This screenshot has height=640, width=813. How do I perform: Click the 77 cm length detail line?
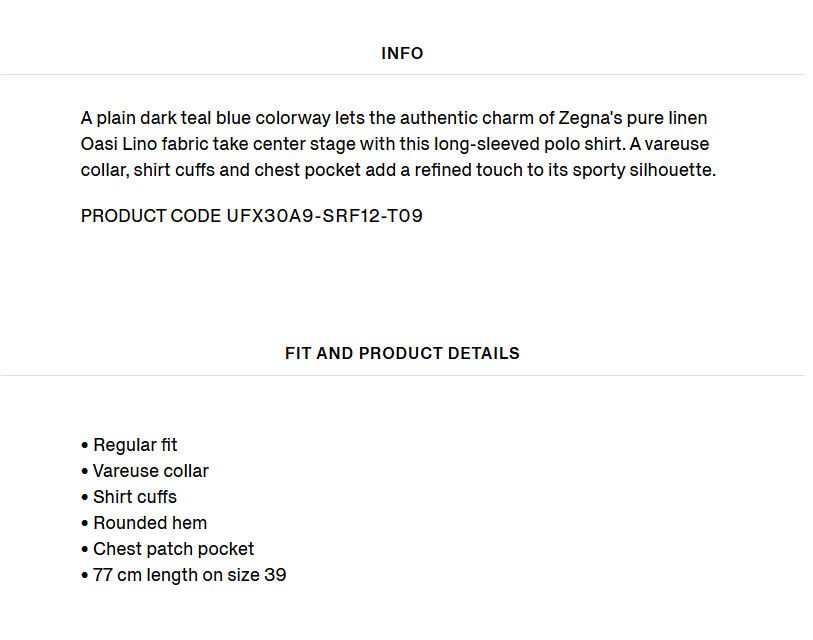(x=184, y=575)
